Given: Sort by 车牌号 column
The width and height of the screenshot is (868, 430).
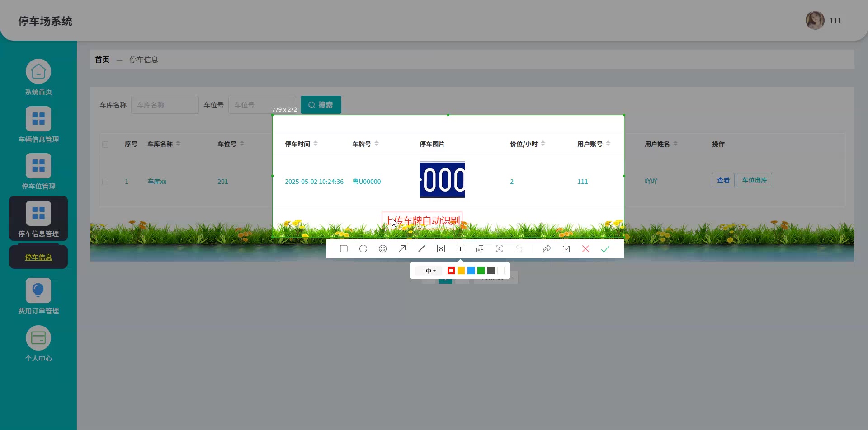Looking at the screenshot, I should [x=377, y=144].
